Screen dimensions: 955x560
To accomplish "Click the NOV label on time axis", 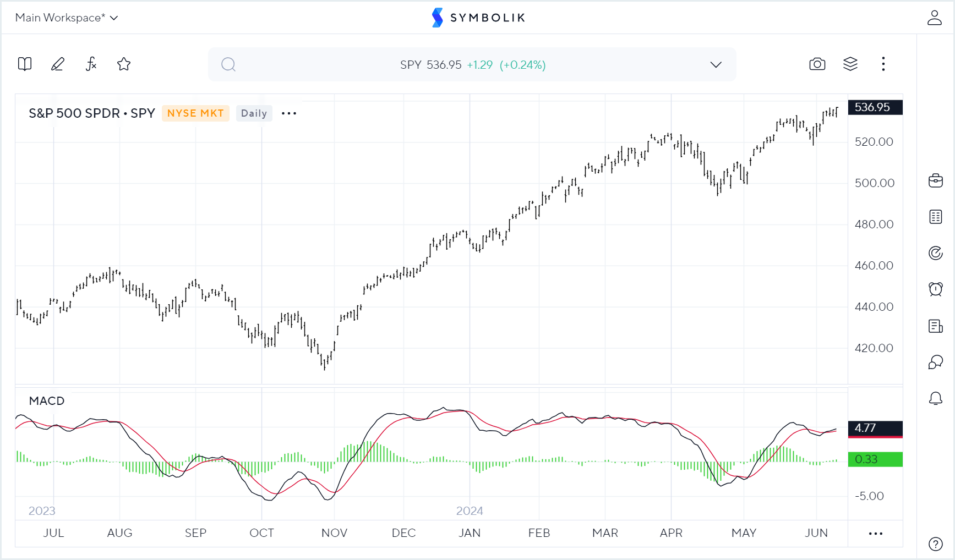I will 335,533.
